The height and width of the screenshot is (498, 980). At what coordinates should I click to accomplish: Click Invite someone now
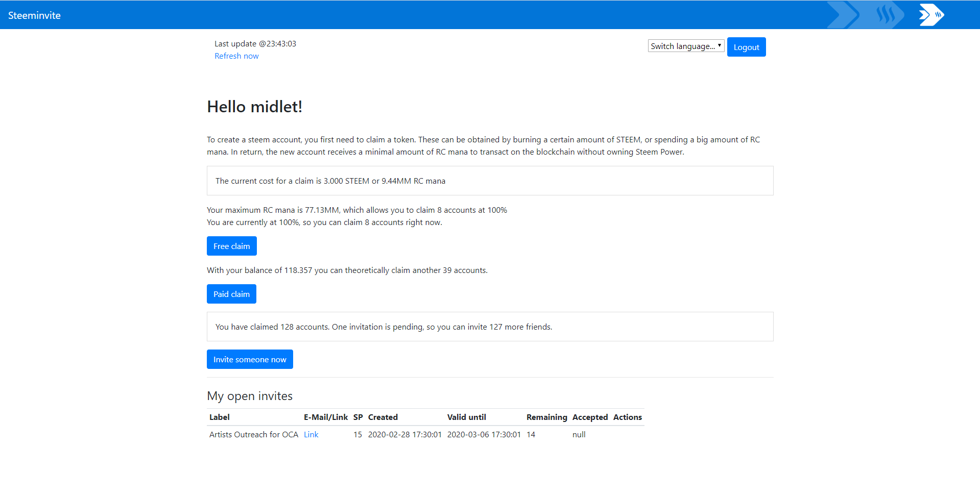250,359
